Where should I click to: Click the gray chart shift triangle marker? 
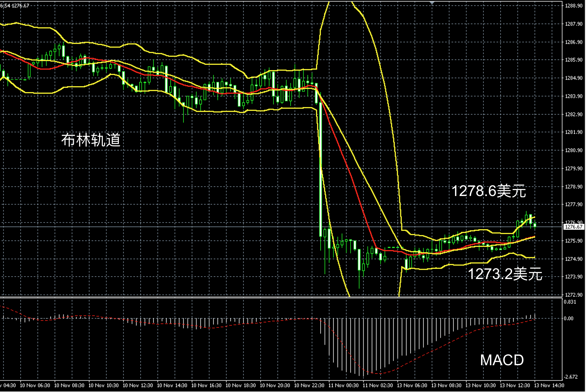coord(432,3)
